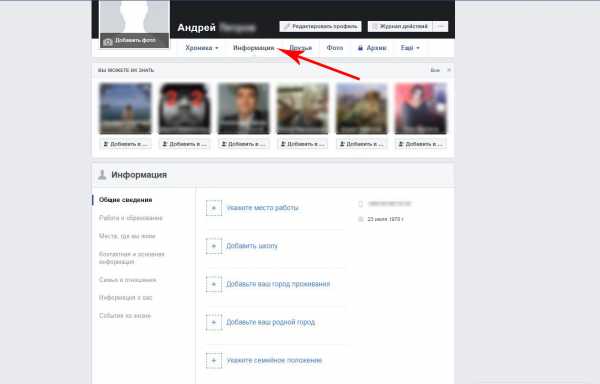Screen dimensions: 600x384
Task: Select Работа и образование in sidebar
Action: tap(130, 218)
